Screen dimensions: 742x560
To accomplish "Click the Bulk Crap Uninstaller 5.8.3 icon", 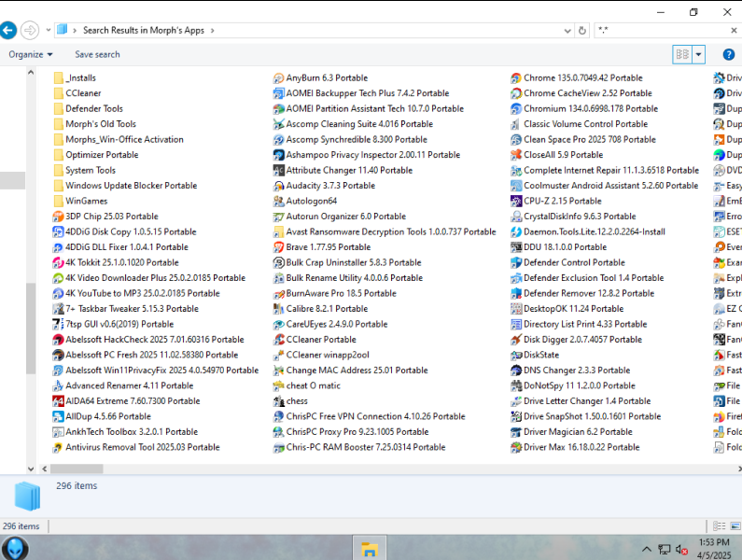I will (279, 262).
